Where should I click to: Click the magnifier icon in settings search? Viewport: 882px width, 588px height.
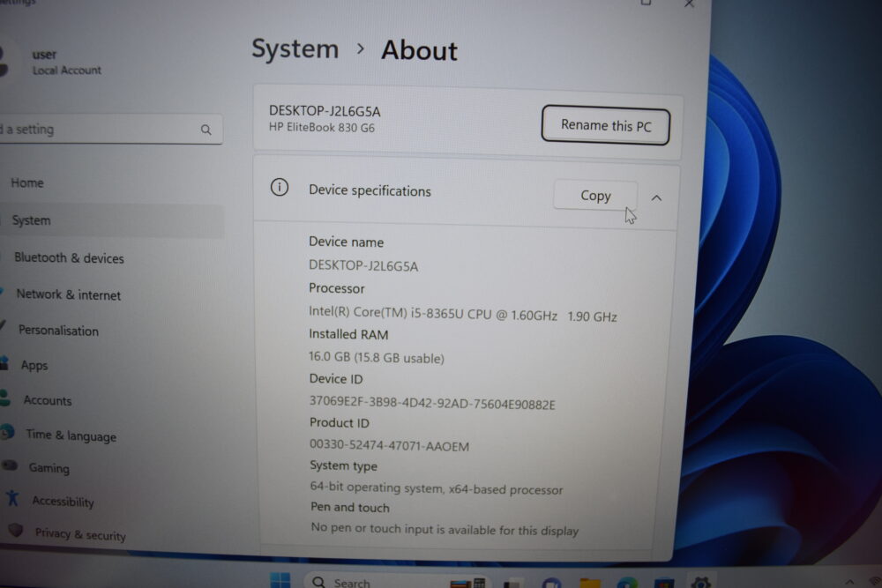[x=206, y=130]
